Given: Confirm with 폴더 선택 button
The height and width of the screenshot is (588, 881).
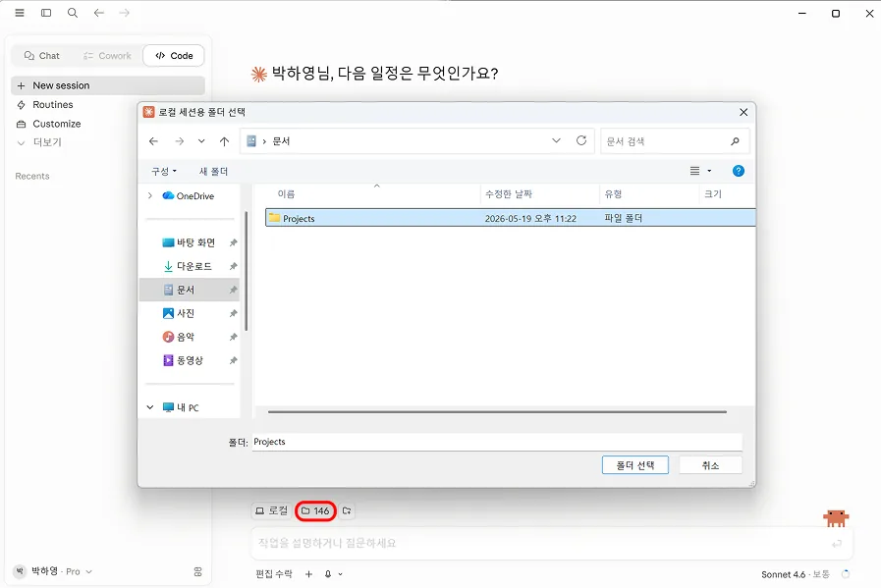Looking at the screenshot, I should pos(634,465).
